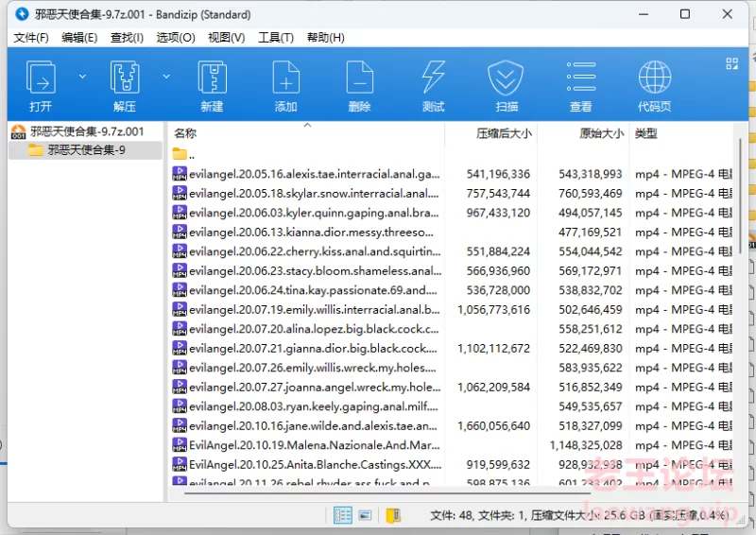Switch to thumbnail view status icon

tap(365, 515)
